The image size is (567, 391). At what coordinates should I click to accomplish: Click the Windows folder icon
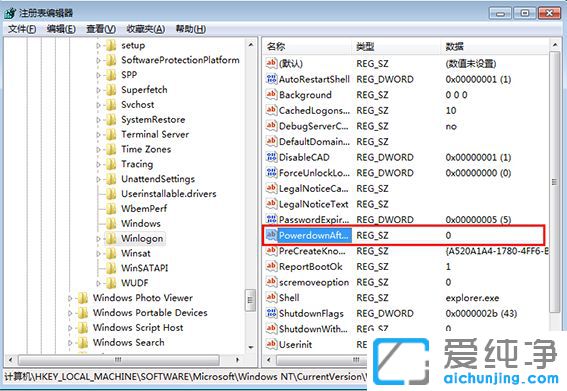tap(111, 224)
